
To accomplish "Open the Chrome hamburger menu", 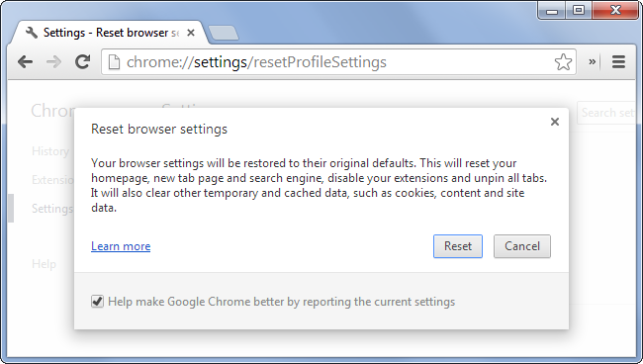I will (618, 62).
